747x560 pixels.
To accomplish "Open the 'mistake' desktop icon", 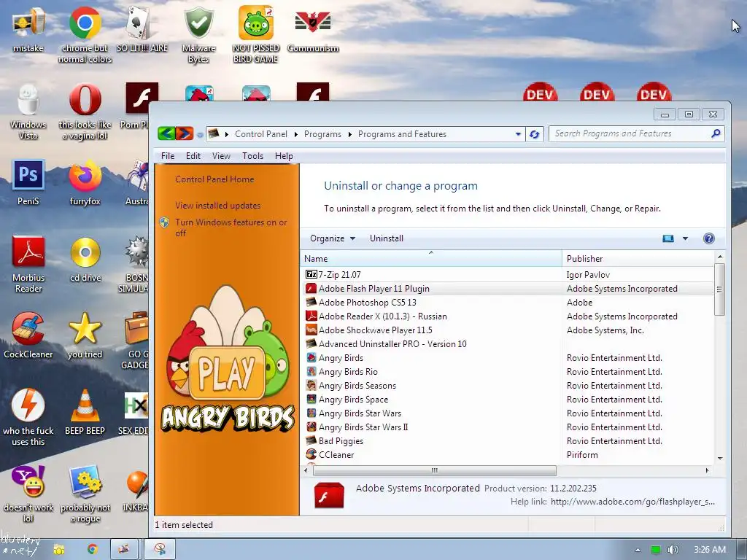I will coord(28,28).
